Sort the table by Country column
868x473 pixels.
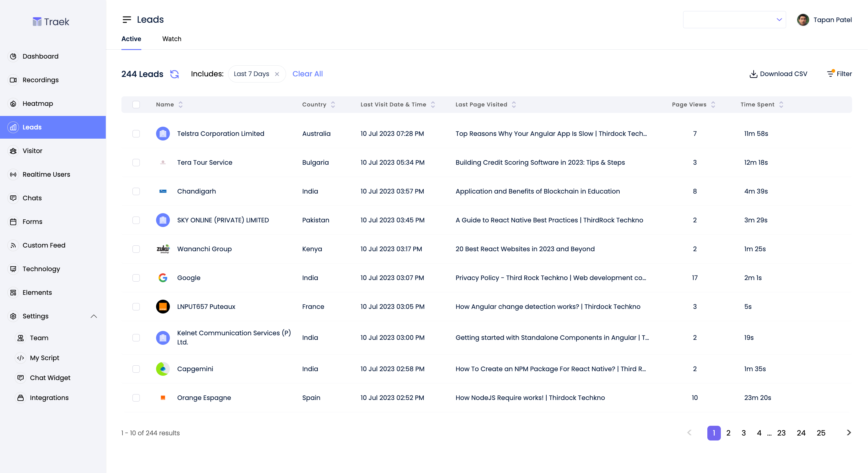[333, 105]
